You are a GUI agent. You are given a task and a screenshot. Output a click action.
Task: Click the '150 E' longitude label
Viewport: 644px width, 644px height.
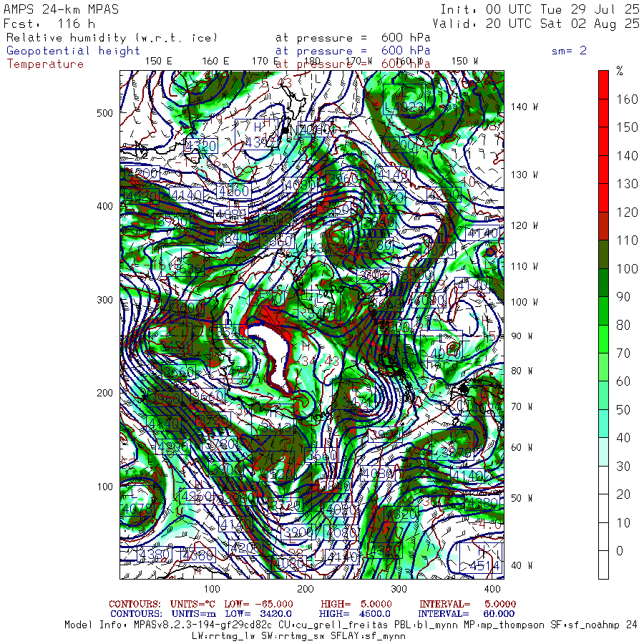[x=159, y=62]
